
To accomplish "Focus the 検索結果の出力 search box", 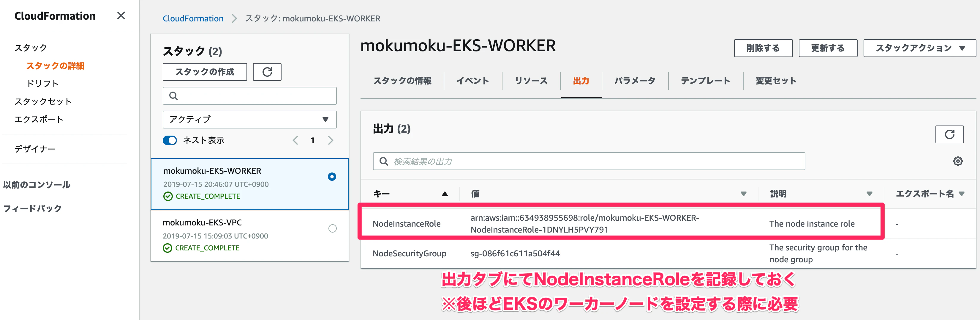I will click(589, 161).
